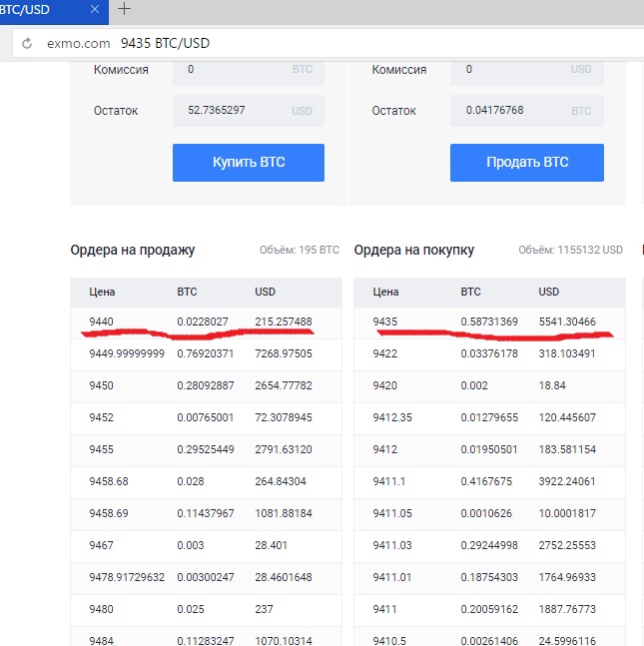The height and width of the screenshot is (646, 644).
Task: Click buy order total 10.0001817 USD
Action: pos(567,513)
